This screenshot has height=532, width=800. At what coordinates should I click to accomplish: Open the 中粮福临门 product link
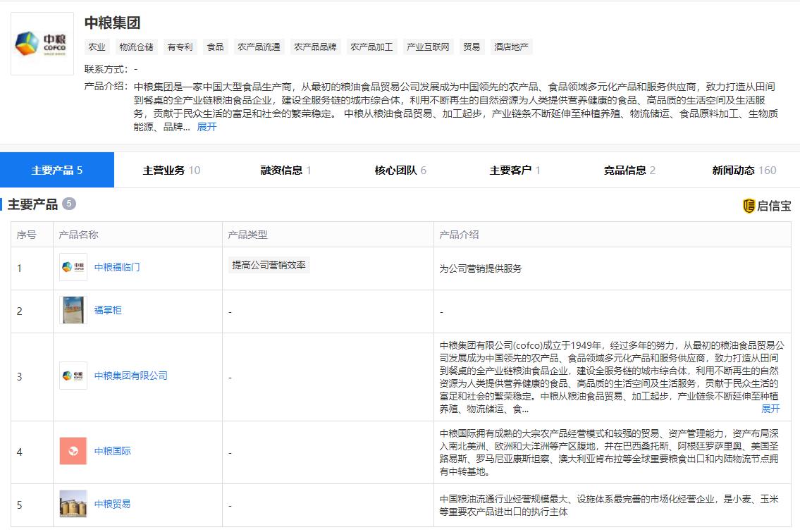tap(117, 267)
